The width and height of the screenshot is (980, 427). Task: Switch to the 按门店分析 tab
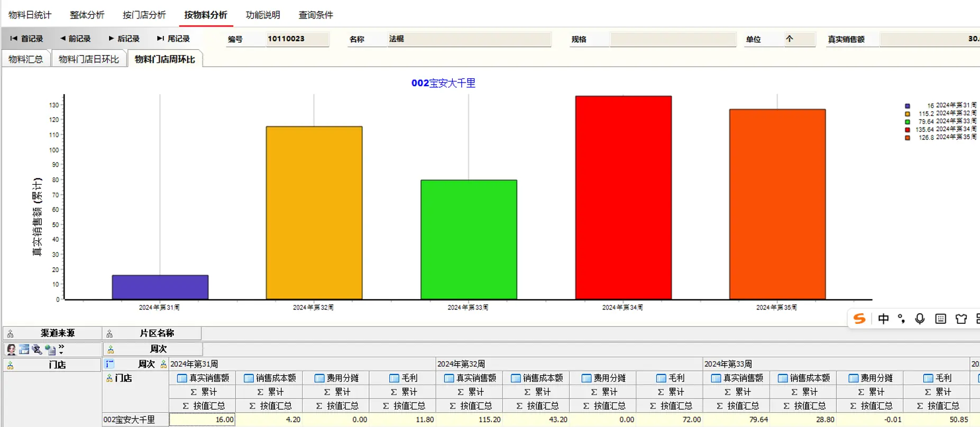(x=144, y=15)
